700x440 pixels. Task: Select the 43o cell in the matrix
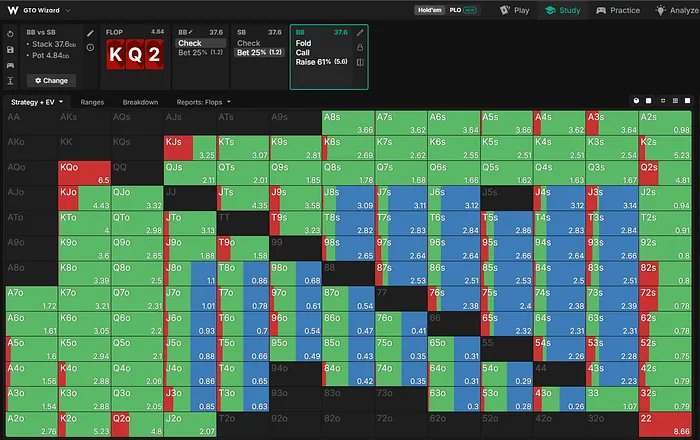[x=559, y=400]
